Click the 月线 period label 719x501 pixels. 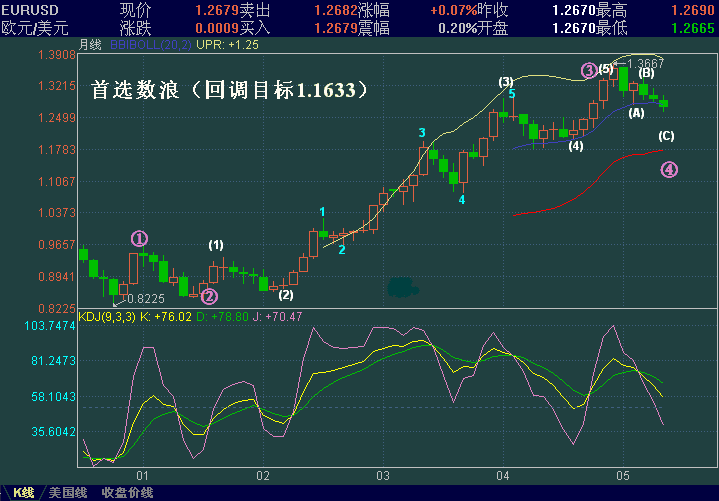(x=90, y=45)
